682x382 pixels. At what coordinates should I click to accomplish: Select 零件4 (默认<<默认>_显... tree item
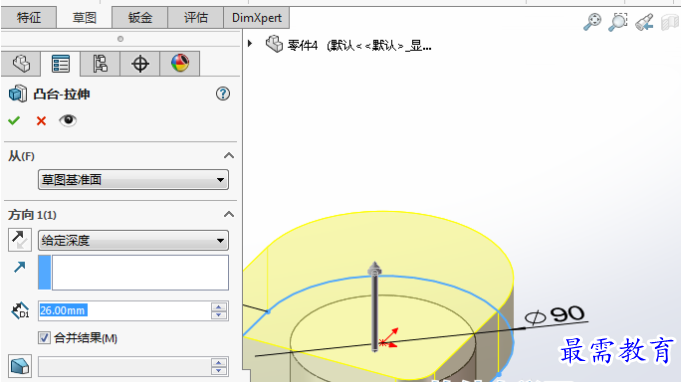pyautogui.click(x=359, y=45)
